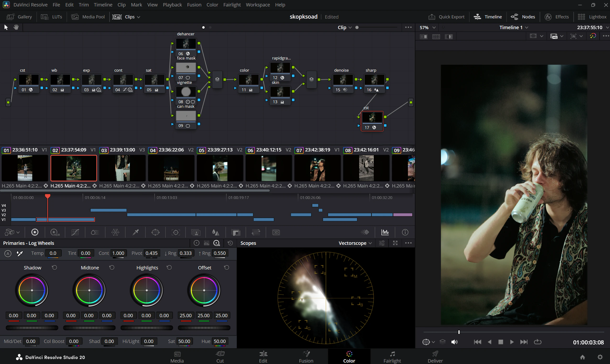
Task: Play the clip forward in viewer
Action: click(512, 342)
